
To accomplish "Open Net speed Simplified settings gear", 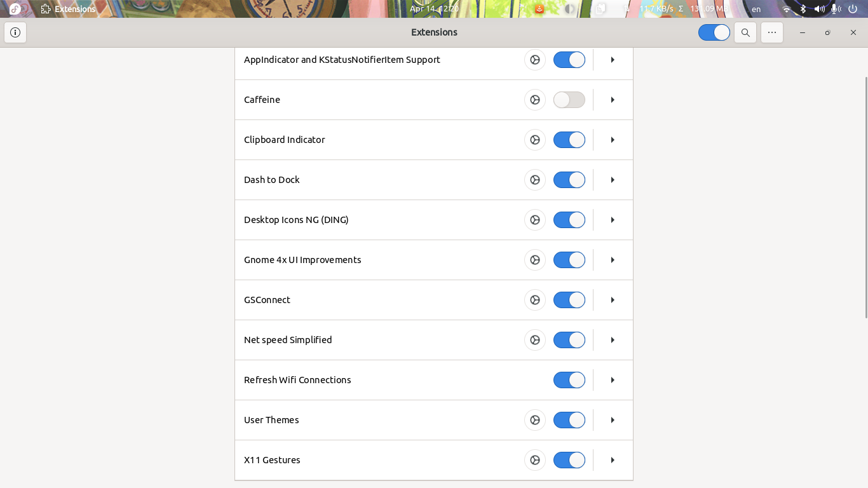I will pyautogui.click(x=534, y=340).
